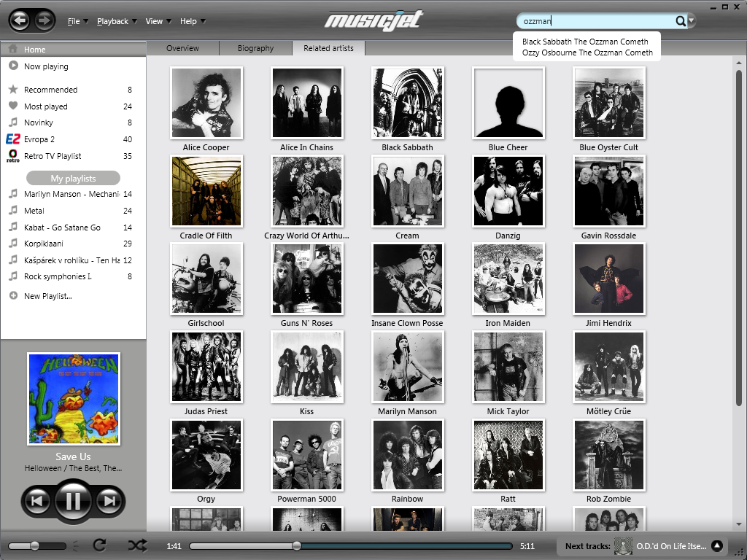
Task: Click the next track album thumbnail
Action: click(x=623, y=545)
